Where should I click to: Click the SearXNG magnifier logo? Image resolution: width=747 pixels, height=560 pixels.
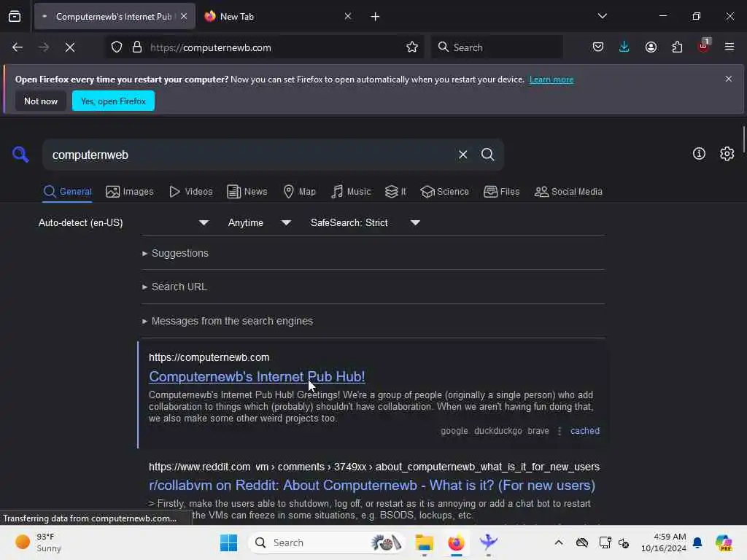[20, 155]
